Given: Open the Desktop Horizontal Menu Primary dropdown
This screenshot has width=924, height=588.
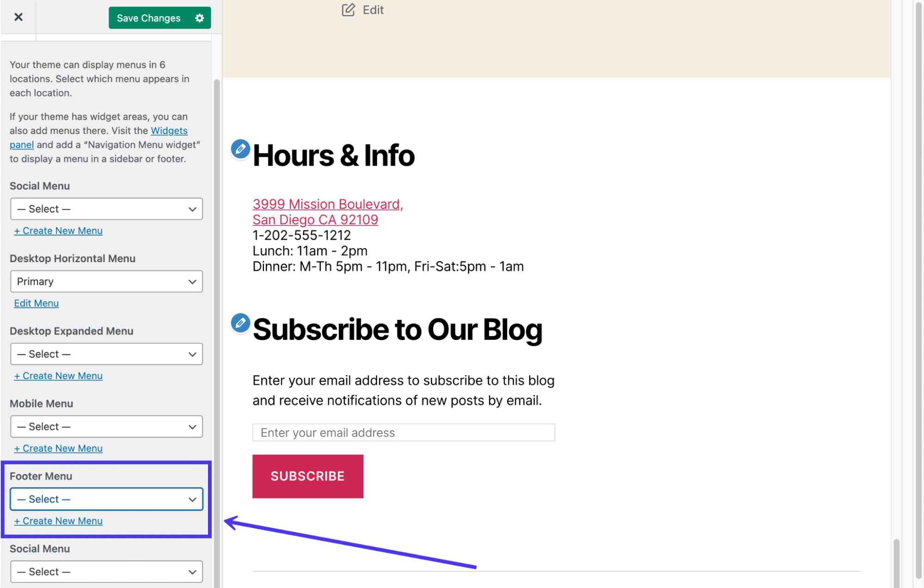Looking at the screenshot, I should click(x=106, y=281).
